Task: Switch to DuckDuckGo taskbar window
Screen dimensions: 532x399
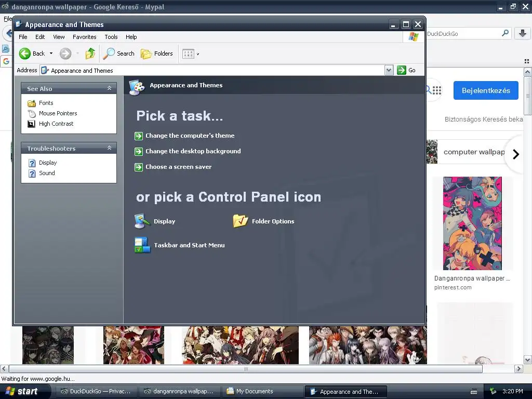Action: click(x=96, y=391)
